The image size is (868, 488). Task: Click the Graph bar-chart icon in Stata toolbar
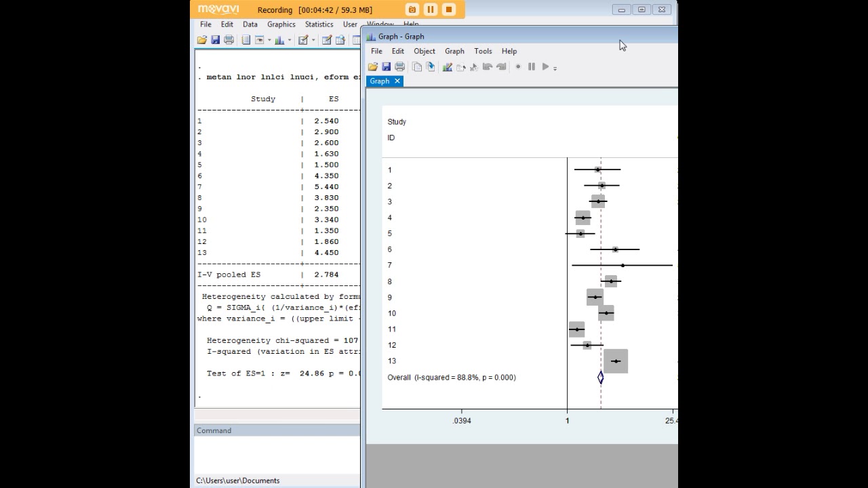[279, 40]
